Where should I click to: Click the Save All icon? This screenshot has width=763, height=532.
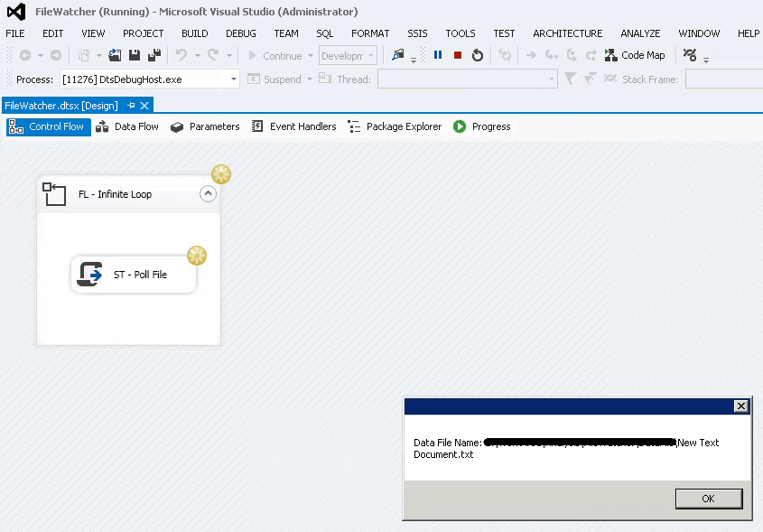154,55
